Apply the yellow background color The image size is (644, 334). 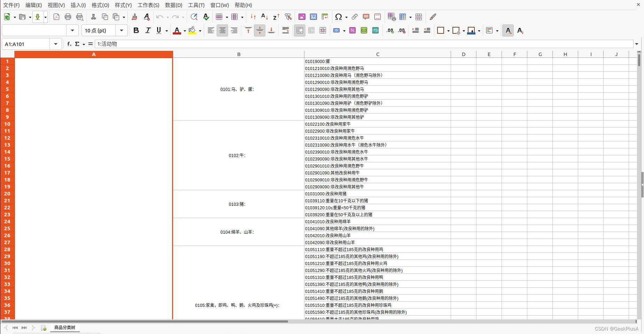pyautogui.click(x=192, y=31)
